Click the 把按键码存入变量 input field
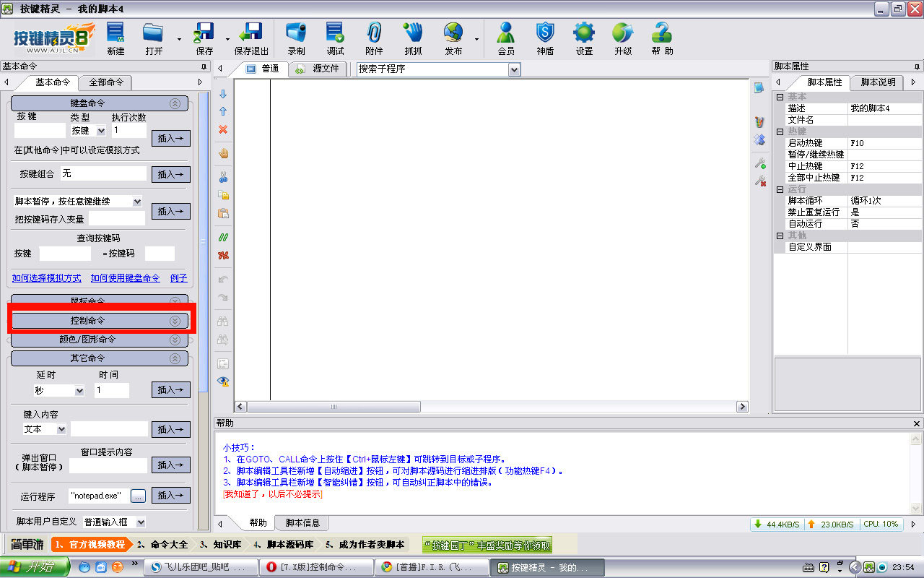The image size is (924, 578). click(117, 218)
